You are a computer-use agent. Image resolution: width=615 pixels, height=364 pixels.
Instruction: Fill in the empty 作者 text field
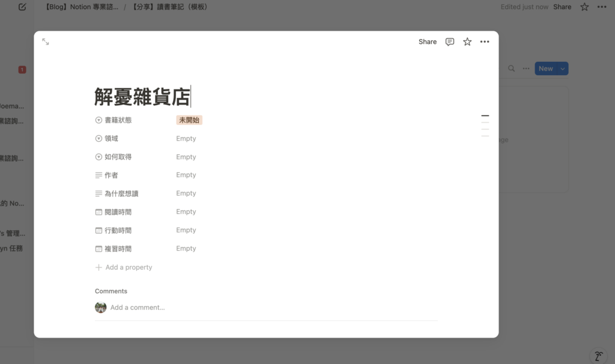(x=186, y=175)
